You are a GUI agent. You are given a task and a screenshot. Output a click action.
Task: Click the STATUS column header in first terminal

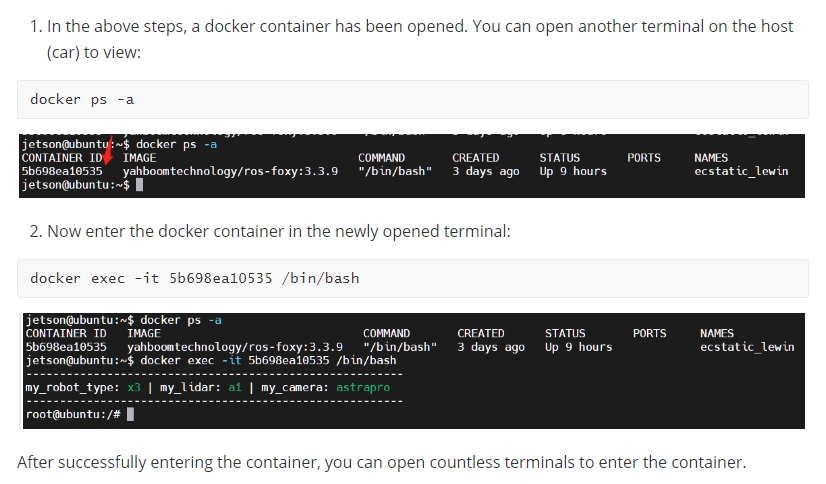(559, 157)
